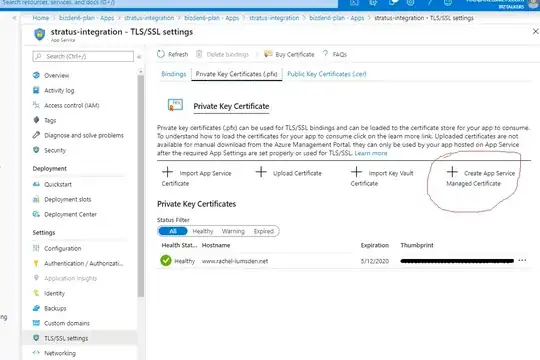This screenshot has width=540, height=360.
Task: Open Authentication / Authorization key icon
Action: pyautogui.click(x=36, y=263)
